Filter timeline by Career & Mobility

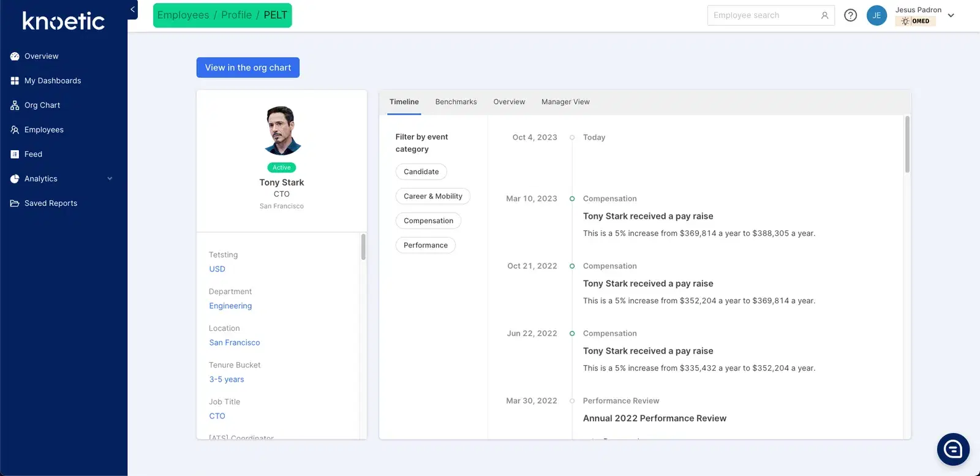433,196
